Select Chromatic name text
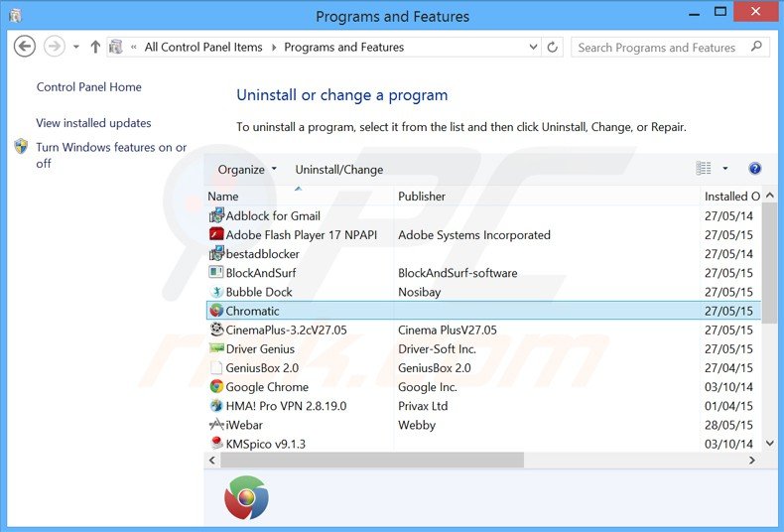 (x=252, y=311)
